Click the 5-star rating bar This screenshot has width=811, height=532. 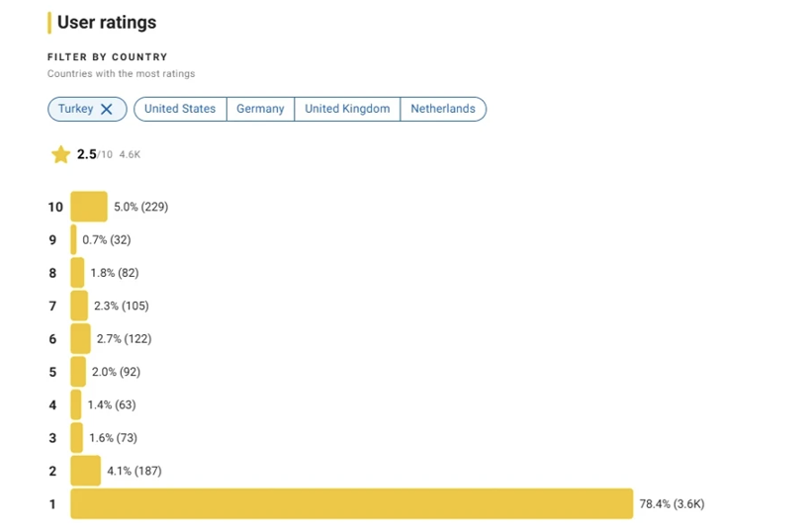[x=78, y=372]
